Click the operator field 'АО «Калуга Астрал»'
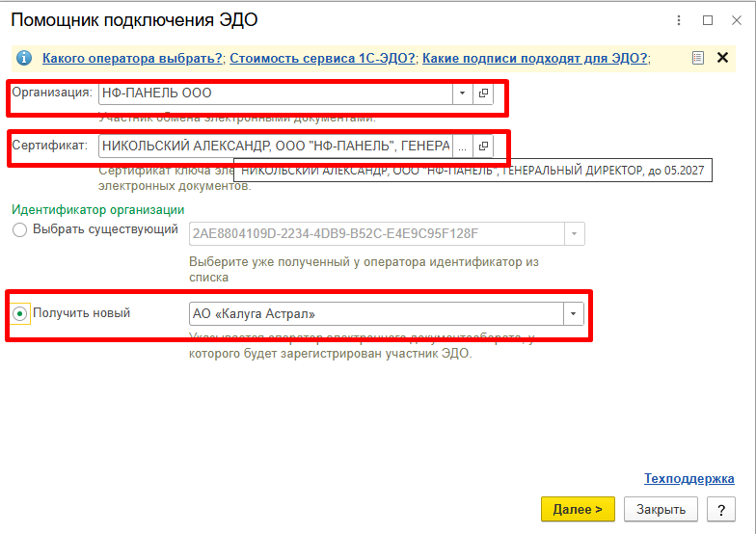 click(x=376, y=314)
